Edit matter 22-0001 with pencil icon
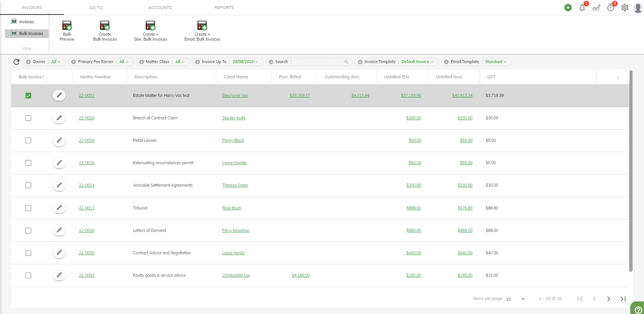Image resolution: width=644 pixels, height=314 pixels. (x=59, y=95)
